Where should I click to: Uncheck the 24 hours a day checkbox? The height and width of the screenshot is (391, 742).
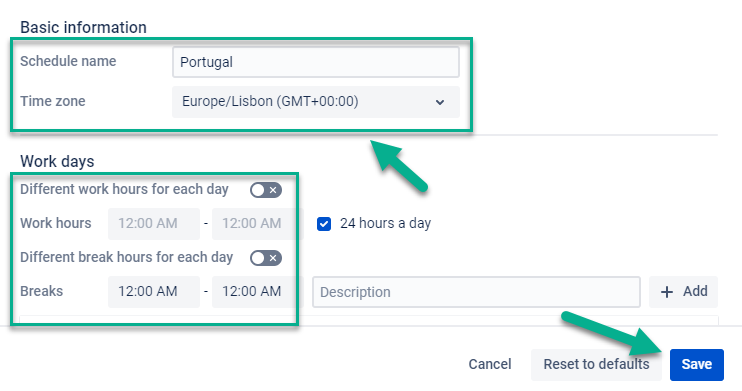(324, 224)
